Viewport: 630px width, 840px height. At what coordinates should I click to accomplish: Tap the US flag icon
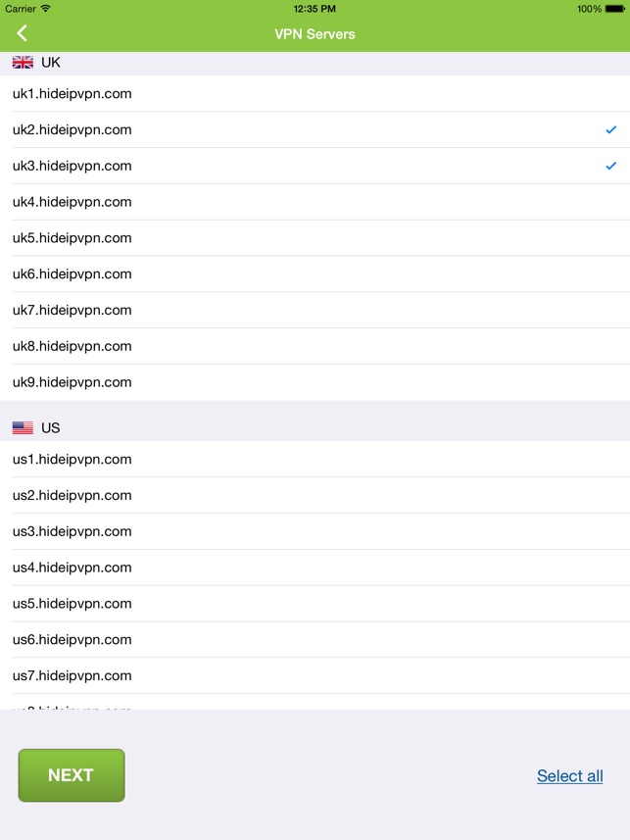tap(23, 428)
